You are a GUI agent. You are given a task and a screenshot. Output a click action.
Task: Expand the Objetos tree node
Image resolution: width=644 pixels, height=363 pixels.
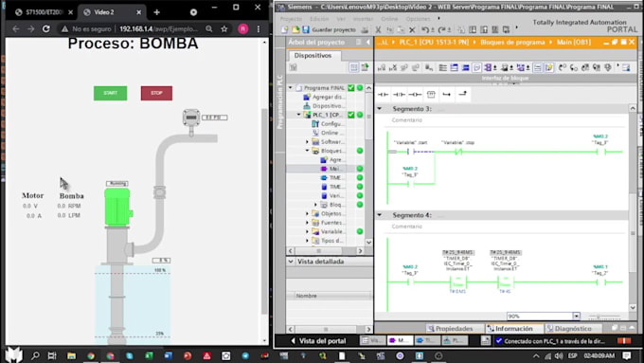click(307, 213)
